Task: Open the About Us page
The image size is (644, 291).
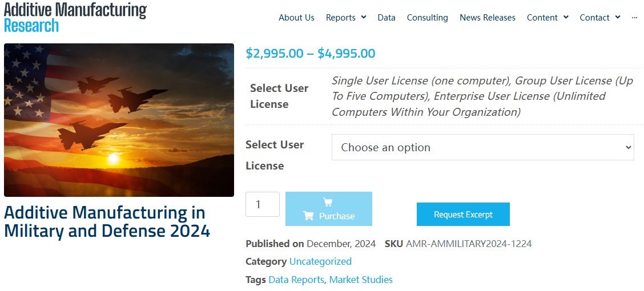Action: (x=296, y=18)
